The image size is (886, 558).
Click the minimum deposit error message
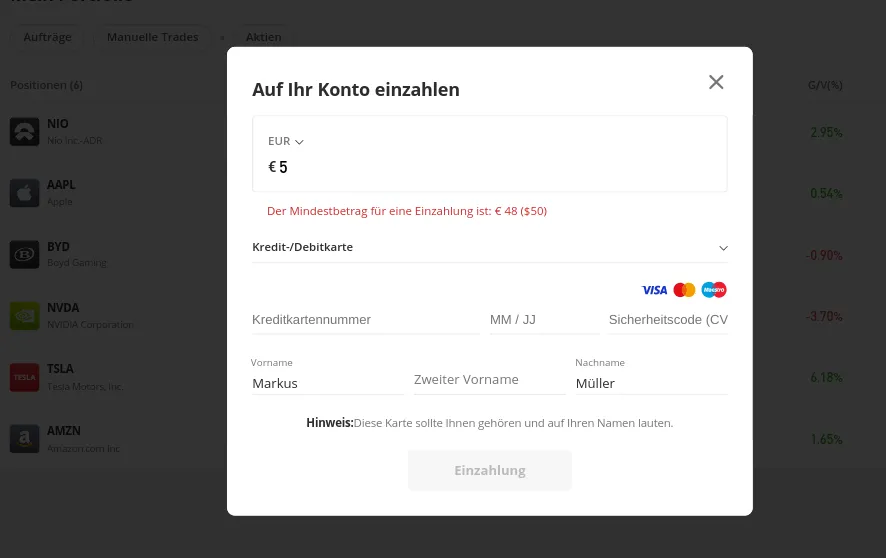coord(407,211)
